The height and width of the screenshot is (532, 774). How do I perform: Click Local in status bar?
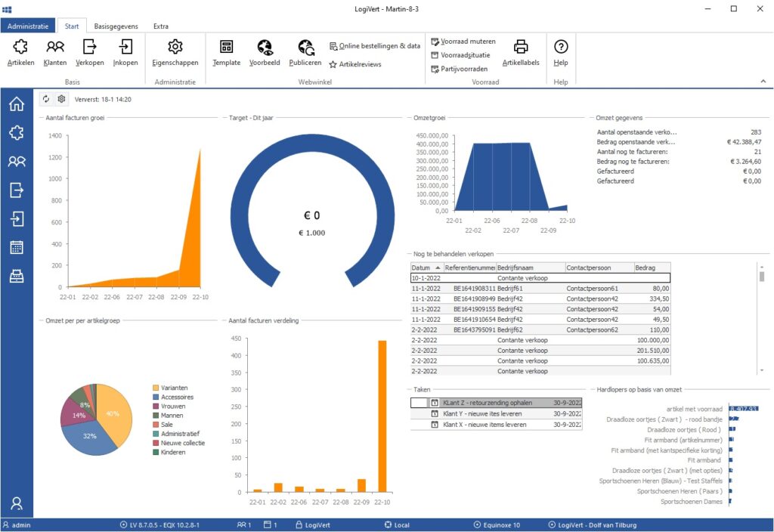pos(397,525)
